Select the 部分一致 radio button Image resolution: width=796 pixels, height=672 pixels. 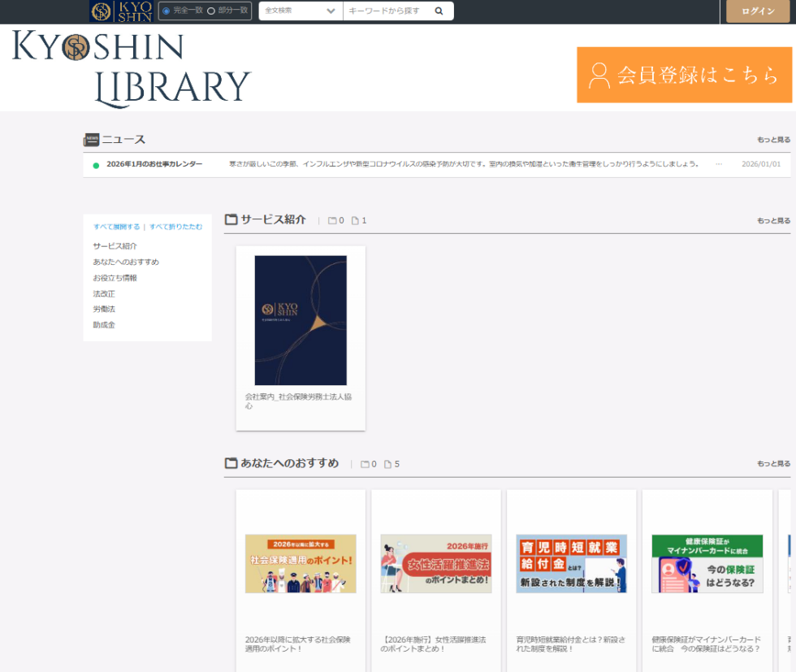tap(211, 11)
